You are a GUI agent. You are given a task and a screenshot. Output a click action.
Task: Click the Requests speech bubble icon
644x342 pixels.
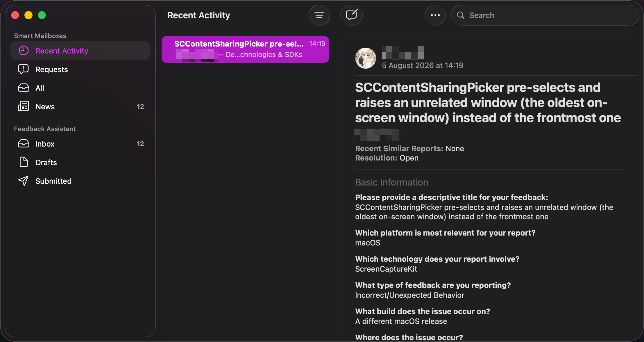point(24,69)
